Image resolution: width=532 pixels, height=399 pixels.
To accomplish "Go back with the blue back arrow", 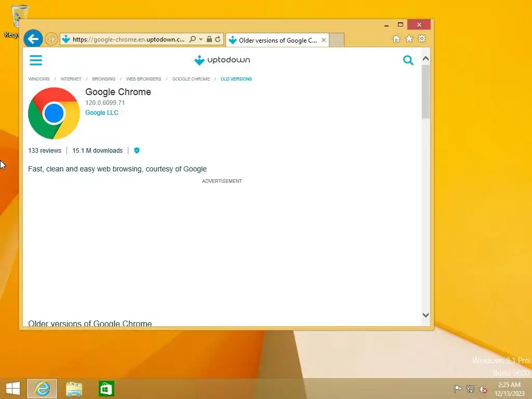I will click(x=33, y=39).
